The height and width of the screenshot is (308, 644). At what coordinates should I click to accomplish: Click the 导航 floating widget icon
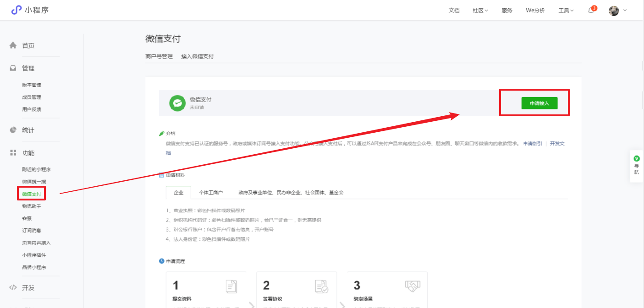(636, 158)
